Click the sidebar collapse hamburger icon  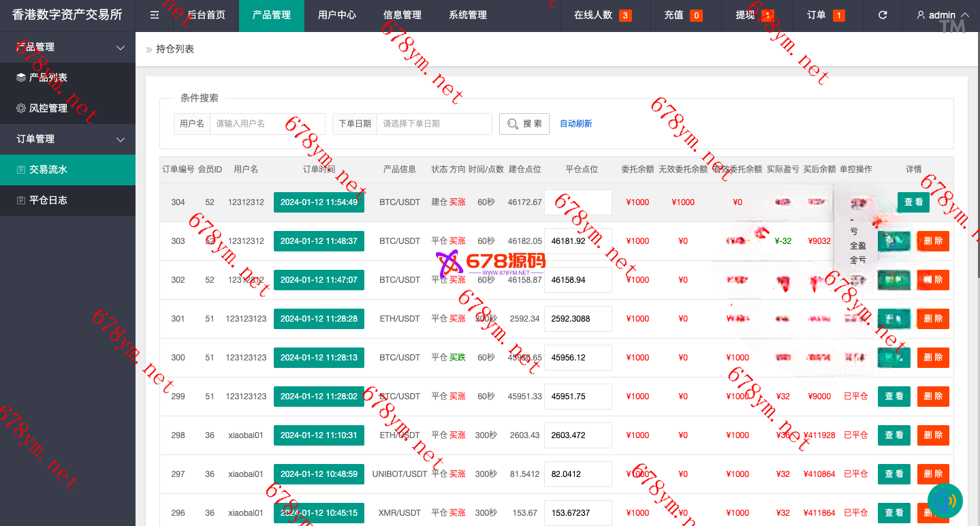pos(155,15)
